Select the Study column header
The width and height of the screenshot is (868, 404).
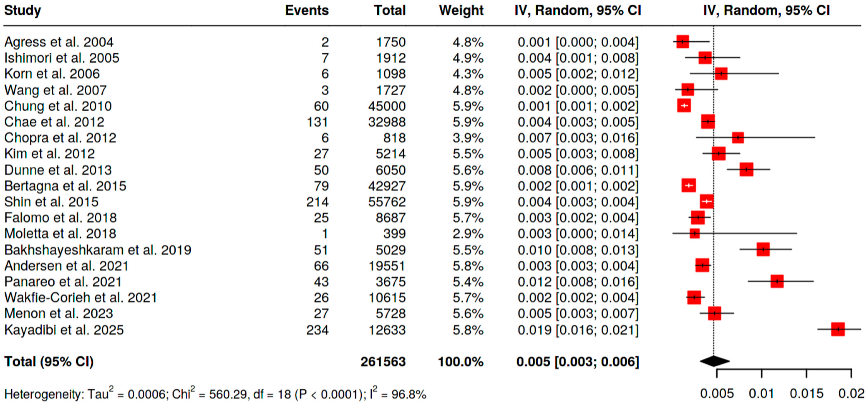coord(22,10)
